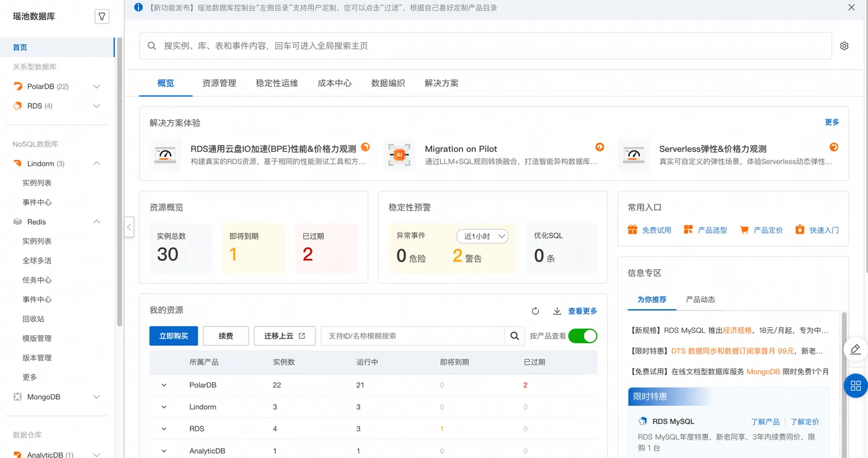Click the 立即购买 button
868x458 pixels.
click(x=174, y=336)
